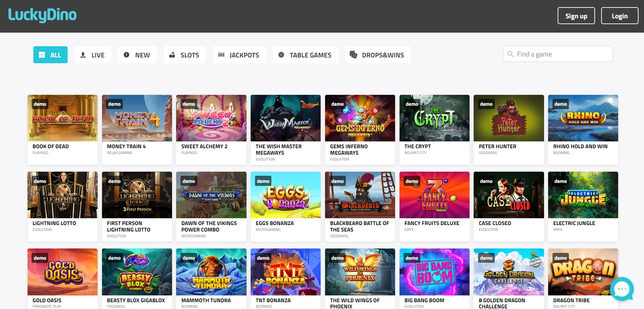Focus the Find a game search field

[x=558, y=54]
